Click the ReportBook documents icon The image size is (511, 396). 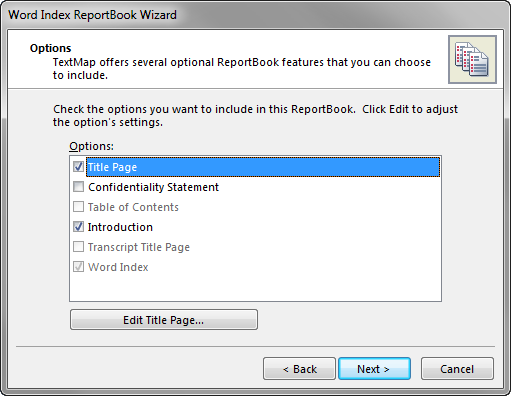tap(472, 59)
